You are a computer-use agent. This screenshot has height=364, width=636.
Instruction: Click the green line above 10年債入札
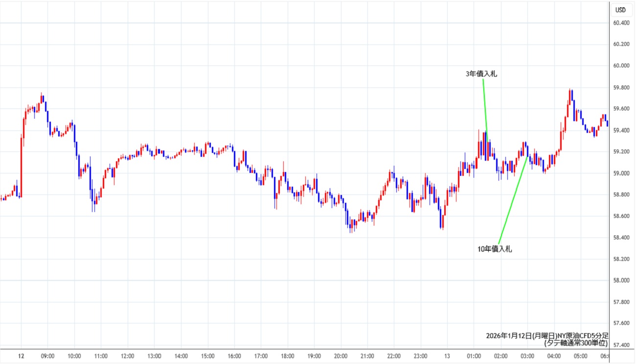tap(513, 199)
